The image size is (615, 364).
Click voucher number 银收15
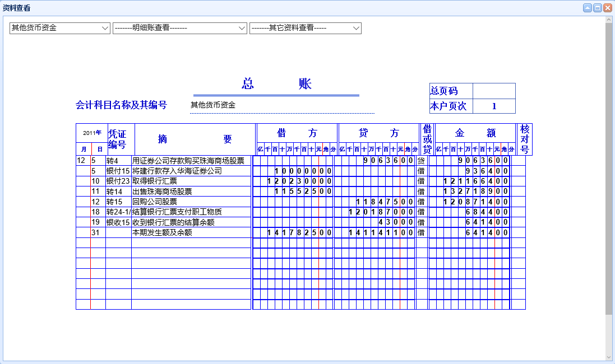[118, 222]
